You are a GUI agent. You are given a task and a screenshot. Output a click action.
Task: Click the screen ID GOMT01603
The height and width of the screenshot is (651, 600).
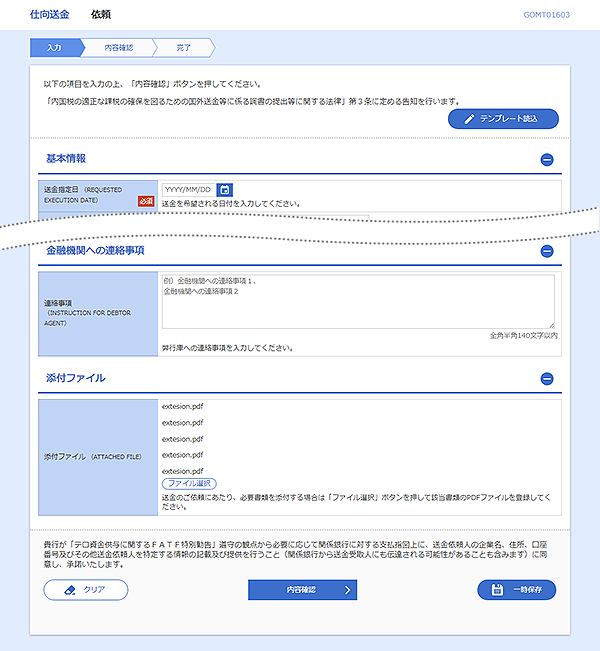tap(546, 15)
